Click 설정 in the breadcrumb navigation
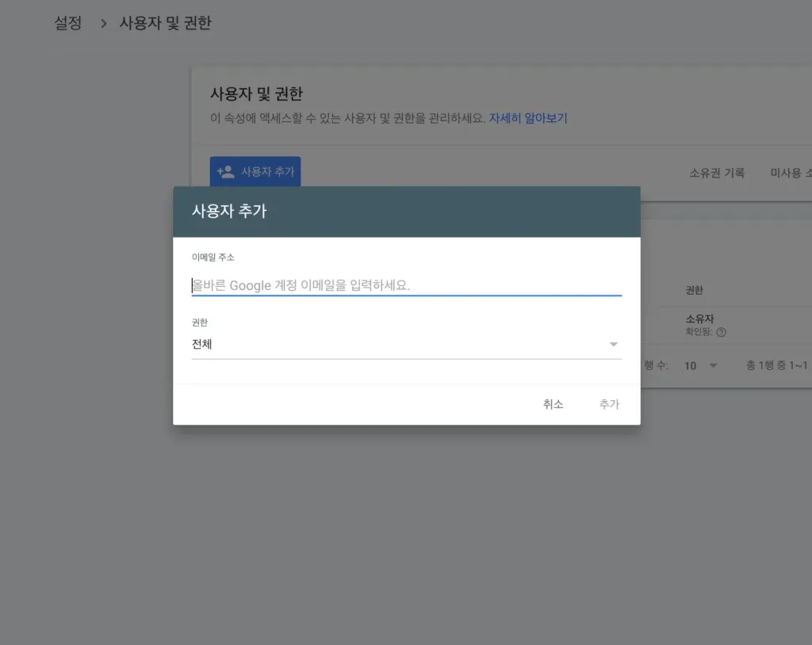The height and width of the screenshot is (645, 812). click(x=67, y=23)
